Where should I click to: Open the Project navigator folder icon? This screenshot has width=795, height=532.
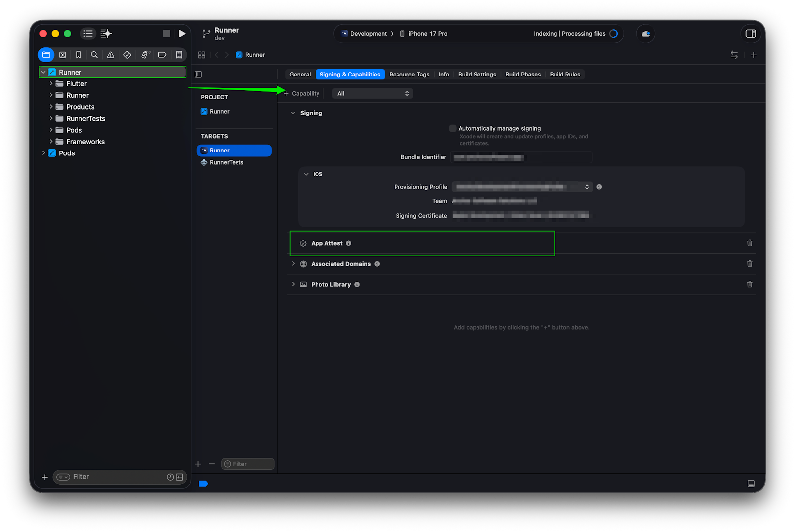(x=46, y=55)
